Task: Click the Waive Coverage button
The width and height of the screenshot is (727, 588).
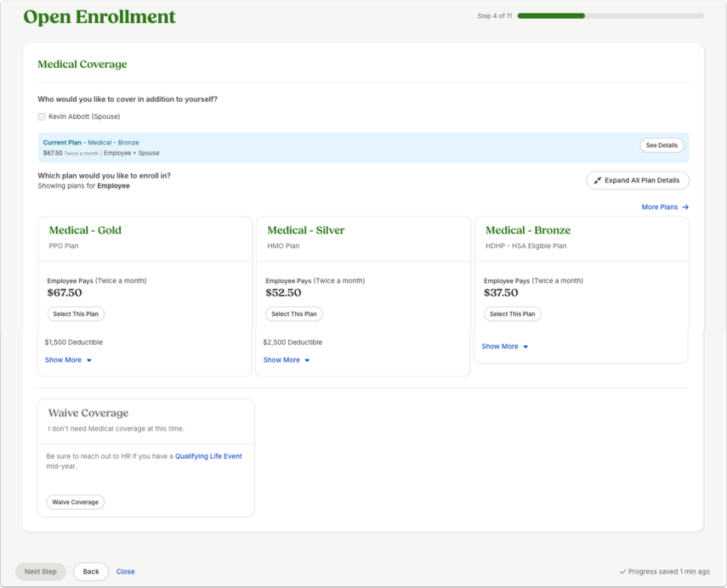Action: click(x=76, y=502)
